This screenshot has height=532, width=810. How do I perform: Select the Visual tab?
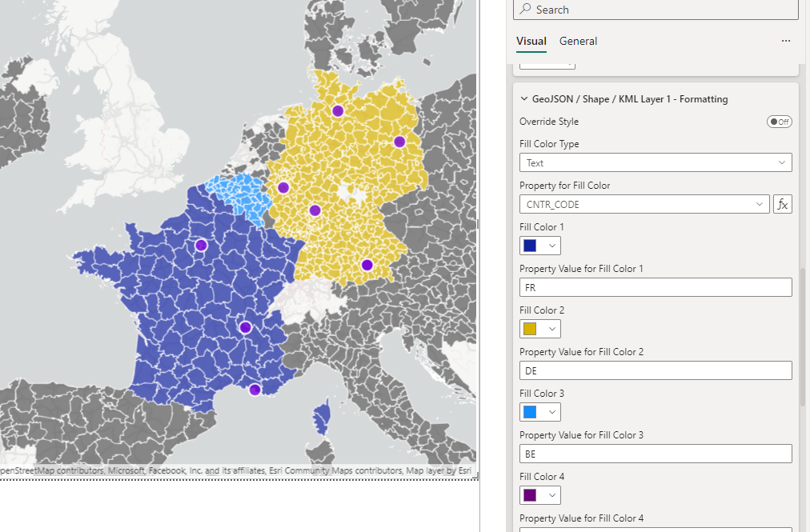pos(531,41)
